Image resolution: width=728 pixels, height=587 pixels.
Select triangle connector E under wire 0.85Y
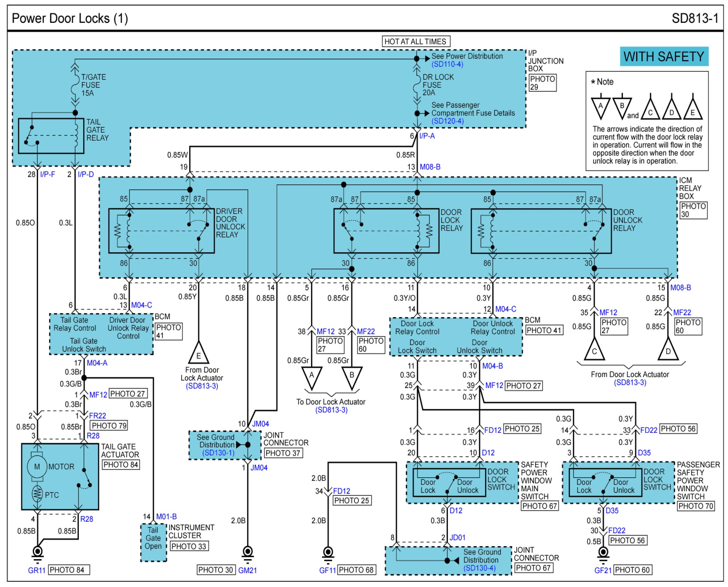pyautogui.click(x=198, y=354)
